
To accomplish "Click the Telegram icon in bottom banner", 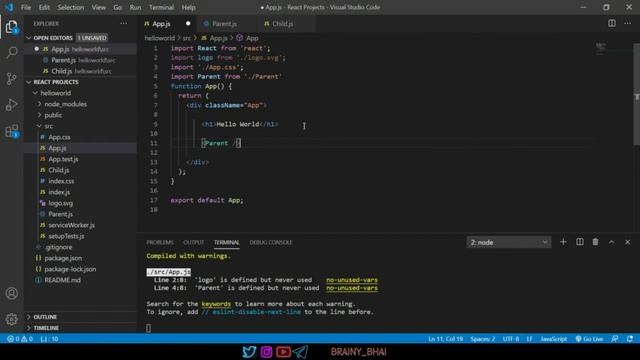I will [300, 351].
